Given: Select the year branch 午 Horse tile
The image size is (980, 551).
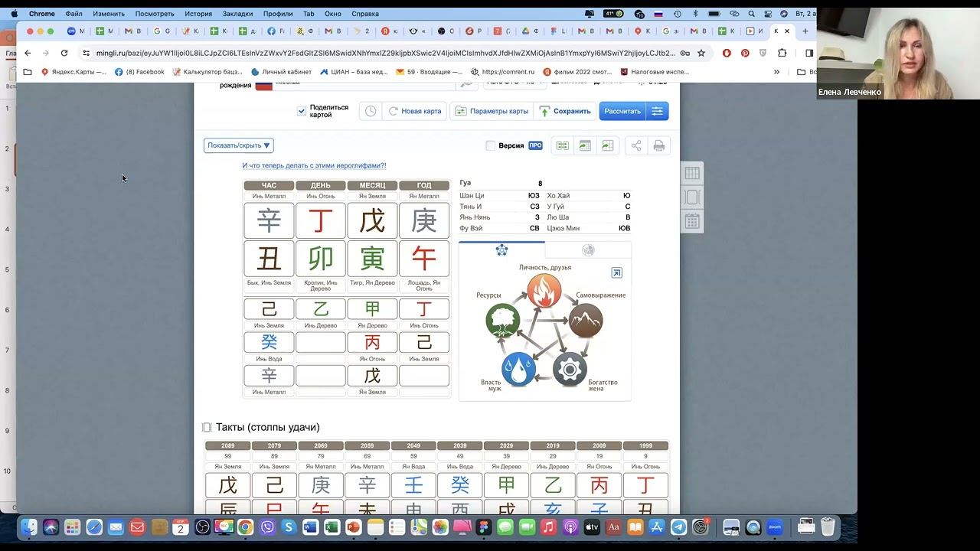Looking at the screenshot, I should pyautogui.click(x=424, y=259).
